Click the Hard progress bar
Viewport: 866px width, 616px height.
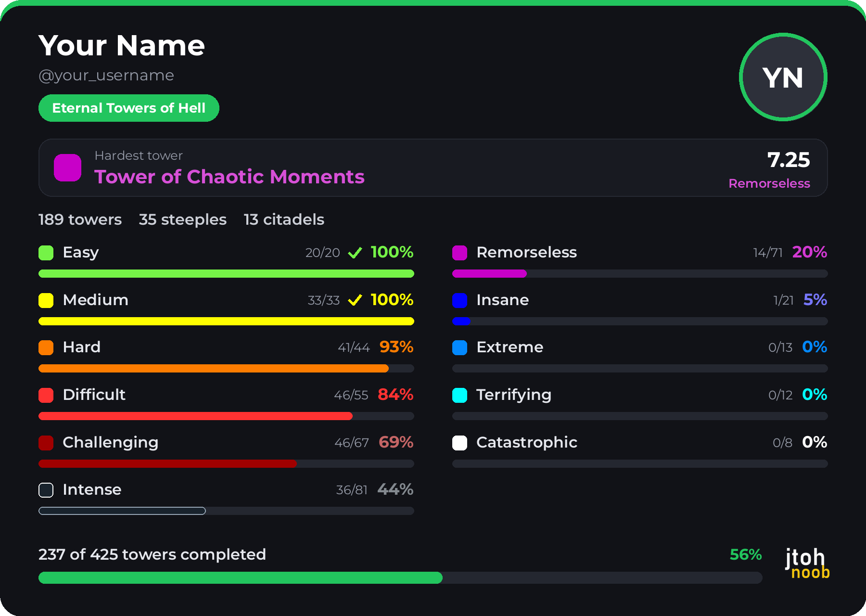pos(226,369)
